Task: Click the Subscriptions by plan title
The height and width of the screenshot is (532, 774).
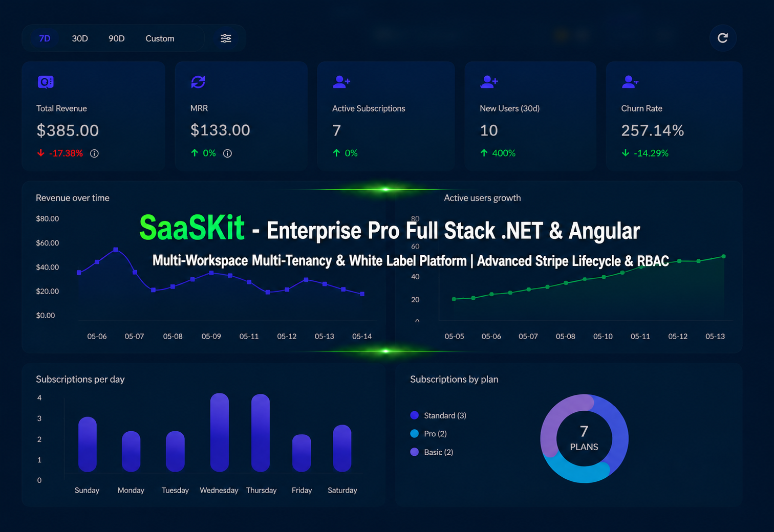Action: pos(454,379)
